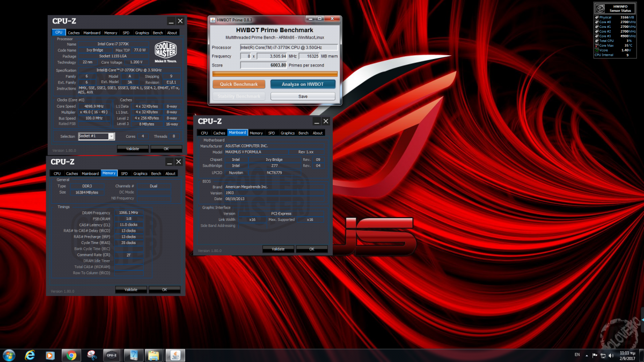Switch to Google Chrome in the taskbar
The height and width of the screenshot is (362, 644).
[x=71, y=354]
